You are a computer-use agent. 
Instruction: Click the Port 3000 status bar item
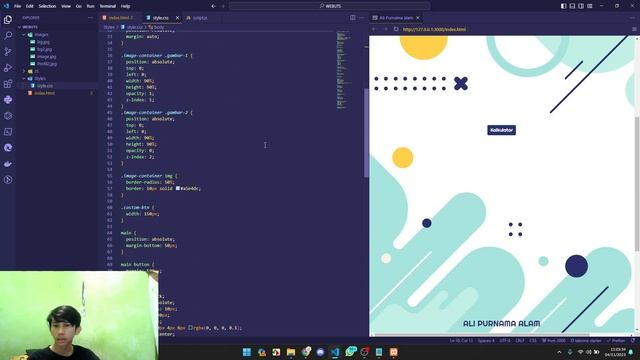click(x=554, y=340)
